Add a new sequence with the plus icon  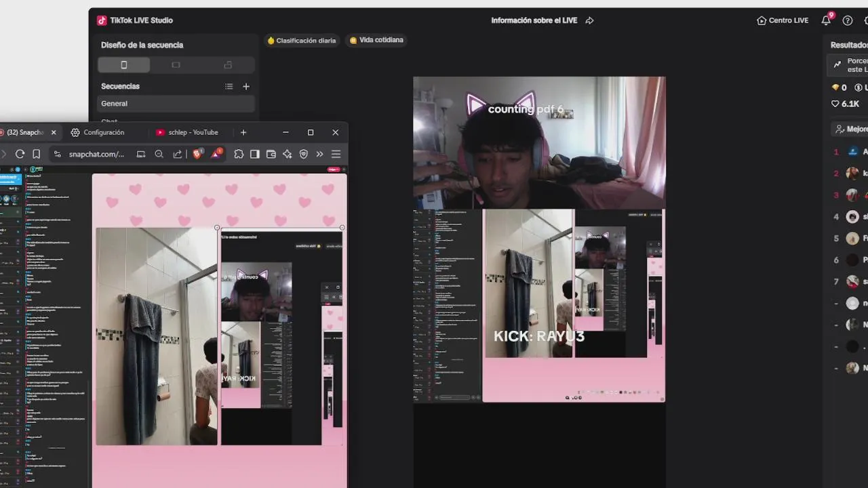click(x=246, y=87)
